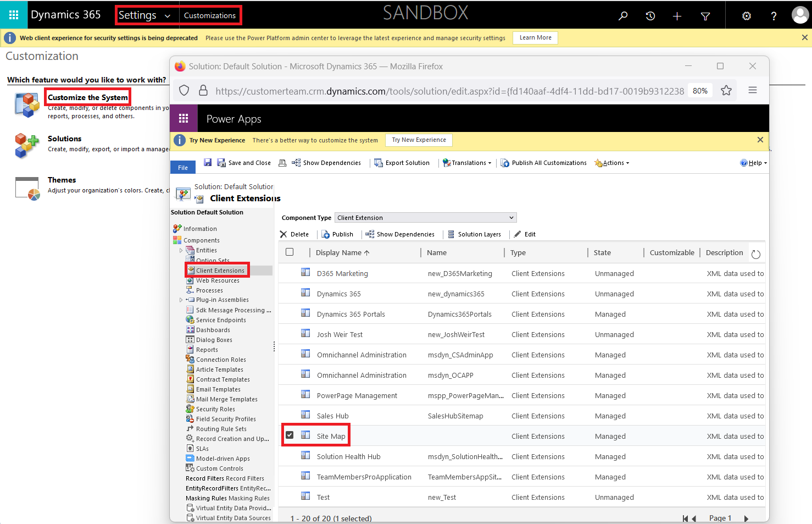Image resolution: width=812 pixels, height=524 pixels.
Task: Open the Translations dropdown
Action: tap(467, 163)
